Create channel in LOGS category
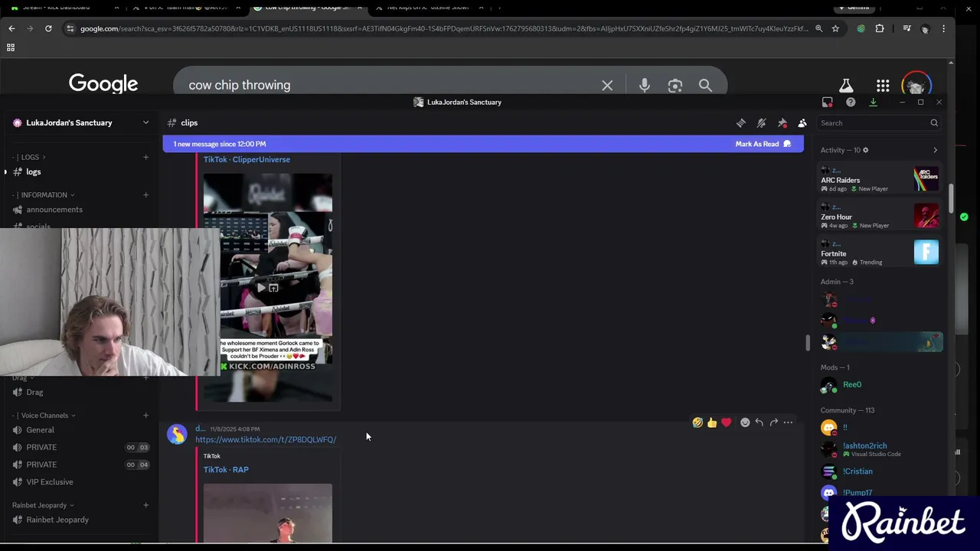Screen dimensions: 980x551 point(145,157)
